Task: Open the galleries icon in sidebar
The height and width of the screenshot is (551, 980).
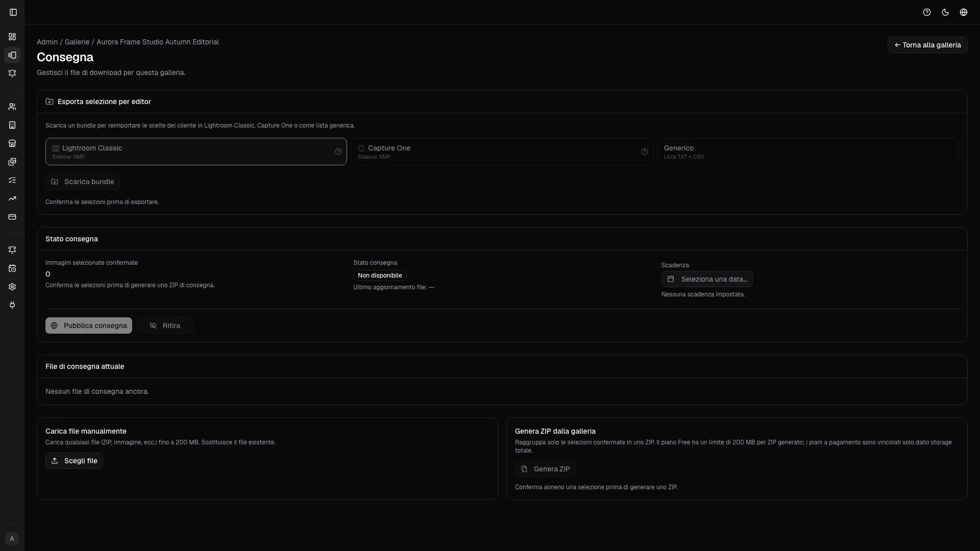Action: click(x=12, y=55)
